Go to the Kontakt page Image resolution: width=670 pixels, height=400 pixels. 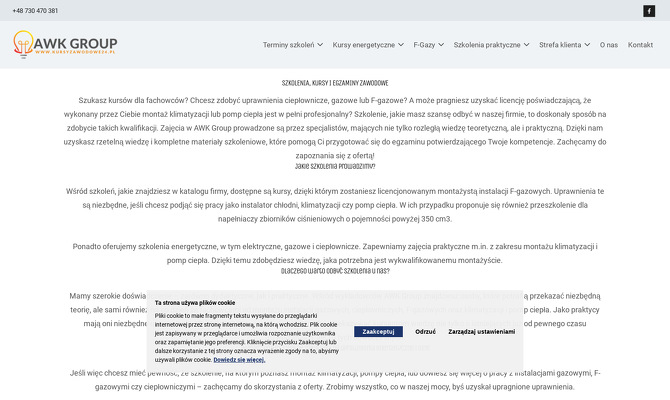(x=640, y=45)
